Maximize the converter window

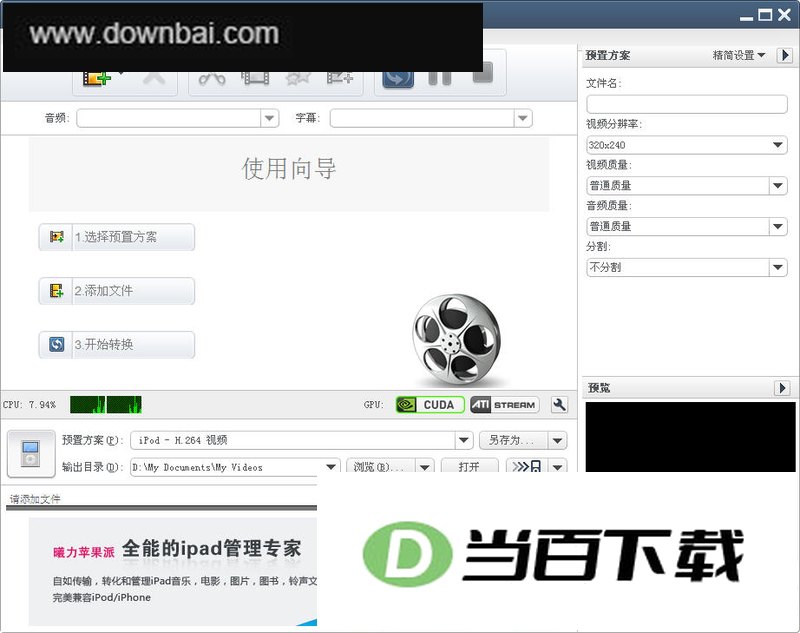point(765,15)
